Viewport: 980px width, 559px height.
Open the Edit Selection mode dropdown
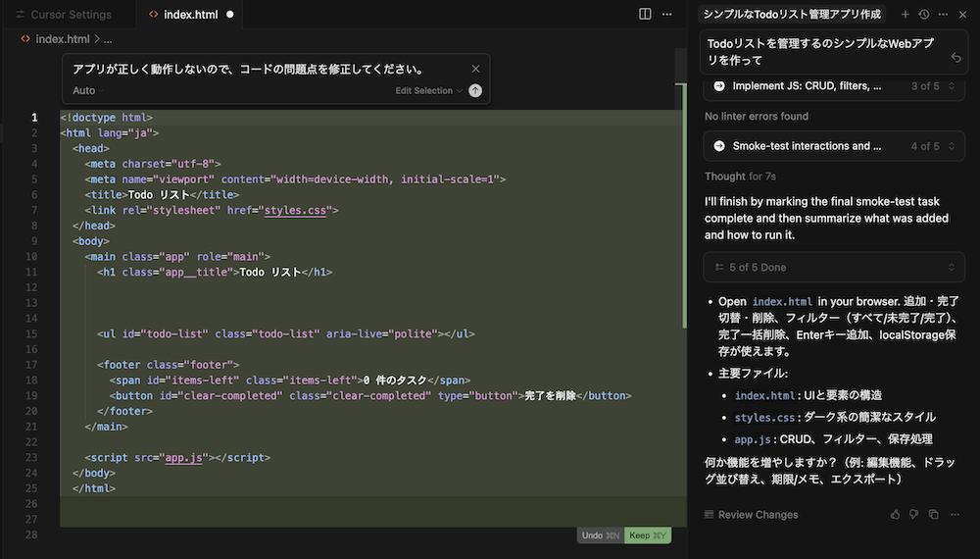pyautogui.click(x=429, y=90)
